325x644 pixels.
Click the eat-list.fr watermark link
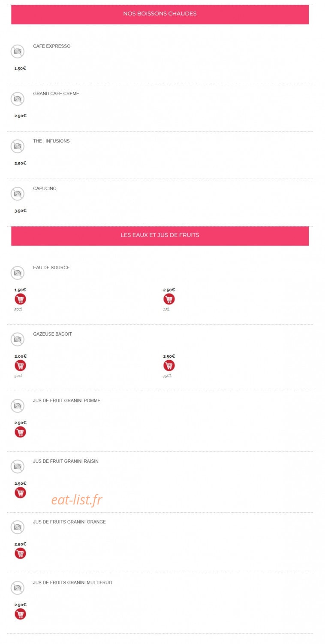[77, 500]
